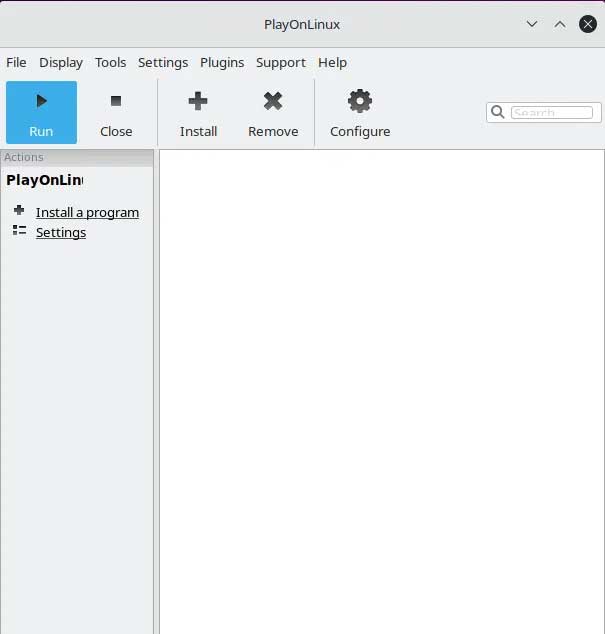Close the PlayOnLinux window
This screenshot has width=605, height=634.
[588, 24]
